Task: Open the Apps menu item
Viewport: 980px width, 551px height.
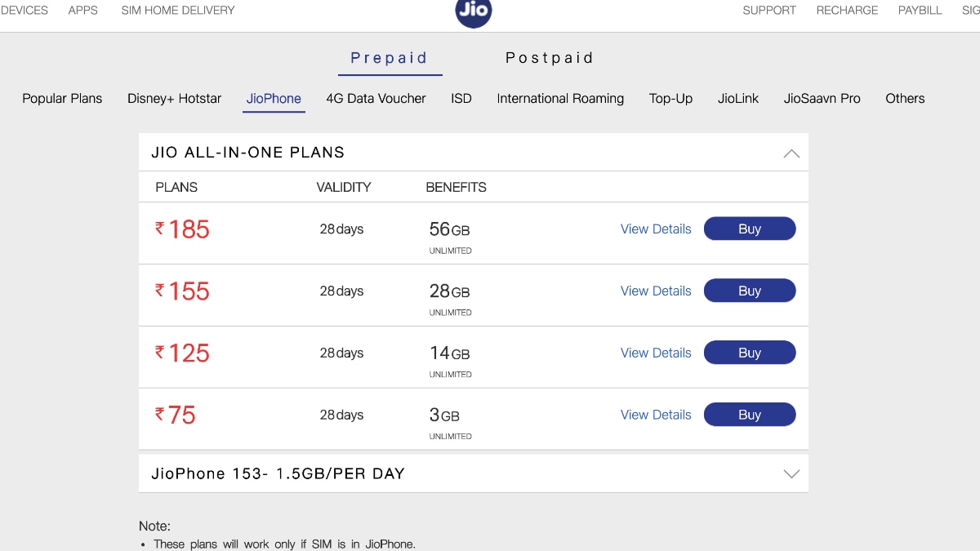Action: 82,11
